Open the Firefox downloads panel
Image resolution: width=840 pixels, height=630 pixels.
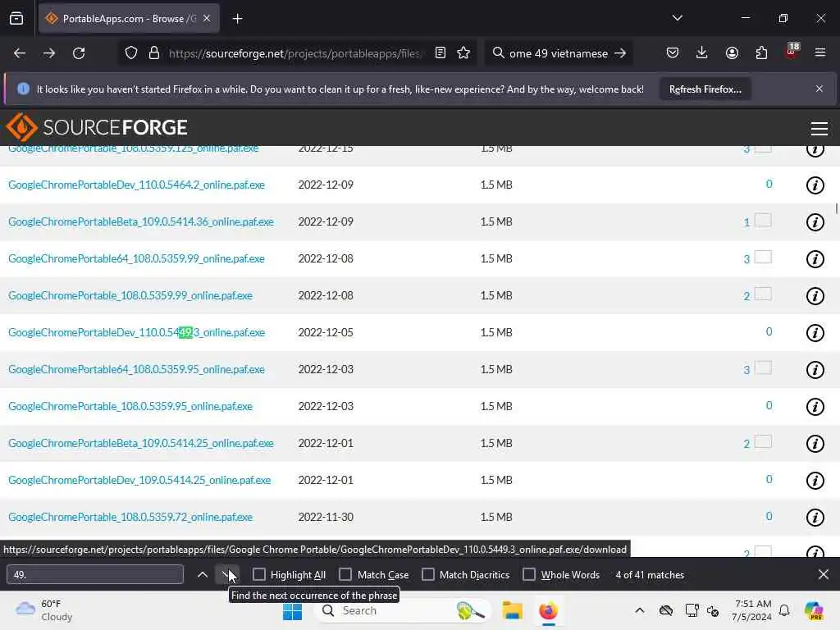click(x=702, y=53)
